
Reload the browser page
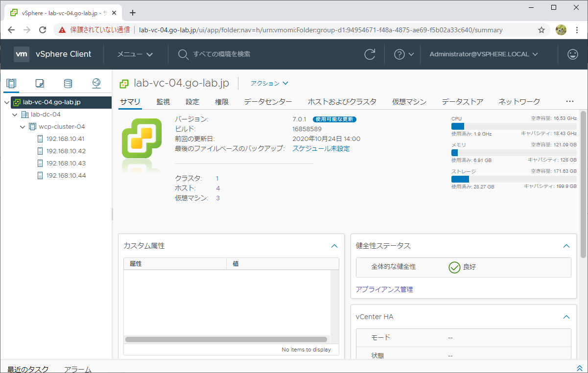[43, 30]
